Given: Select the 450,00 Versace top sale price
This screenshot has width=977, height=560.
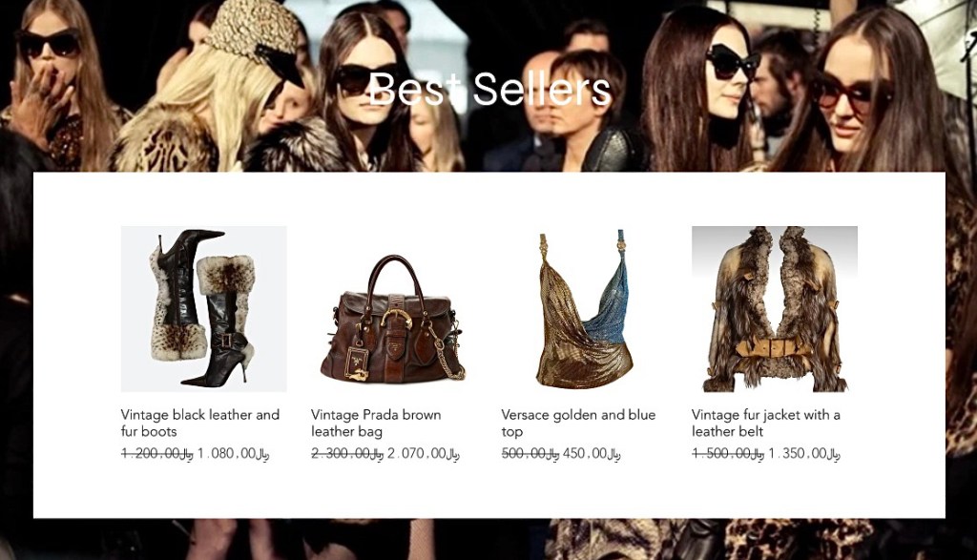Looking at the screenshot, I should coord(592,453).
